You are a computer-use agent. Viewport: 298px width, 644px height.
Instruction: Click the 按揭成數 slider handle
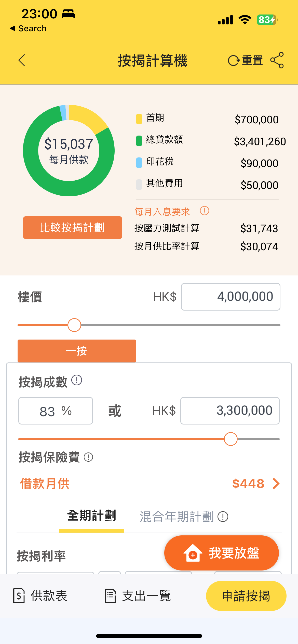point(231,439)
